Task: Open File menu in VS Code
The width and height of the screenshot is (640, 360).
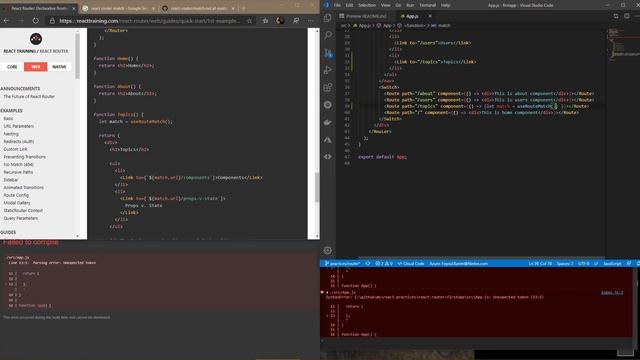Action: (x=337, y=5)
